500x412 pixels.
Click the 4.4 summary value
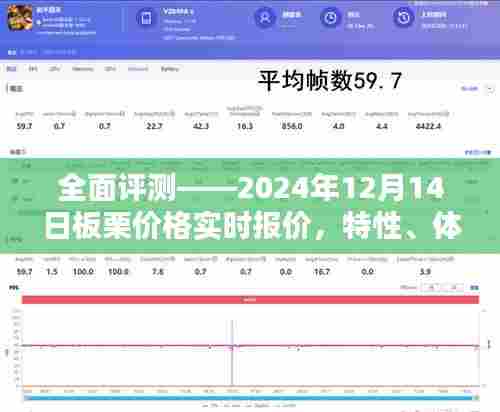point(381,126)
